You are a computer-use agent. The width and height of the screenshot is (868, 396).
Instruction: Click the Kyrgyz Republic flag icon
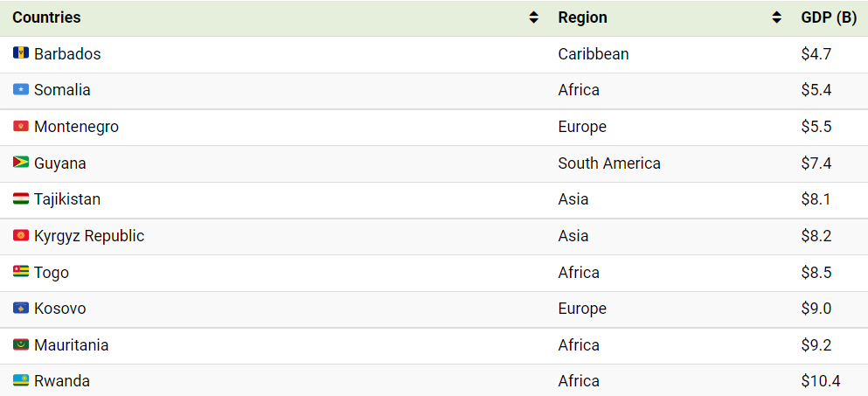point(20,236)
